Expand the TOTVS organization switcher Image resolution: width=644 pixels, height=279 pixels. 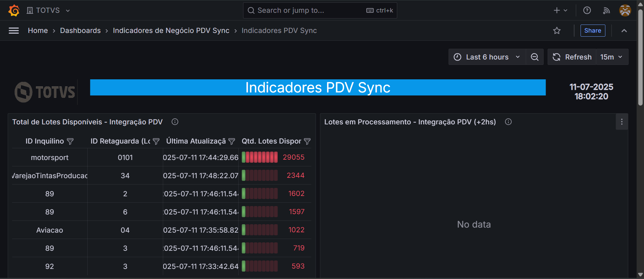point(49,10)
